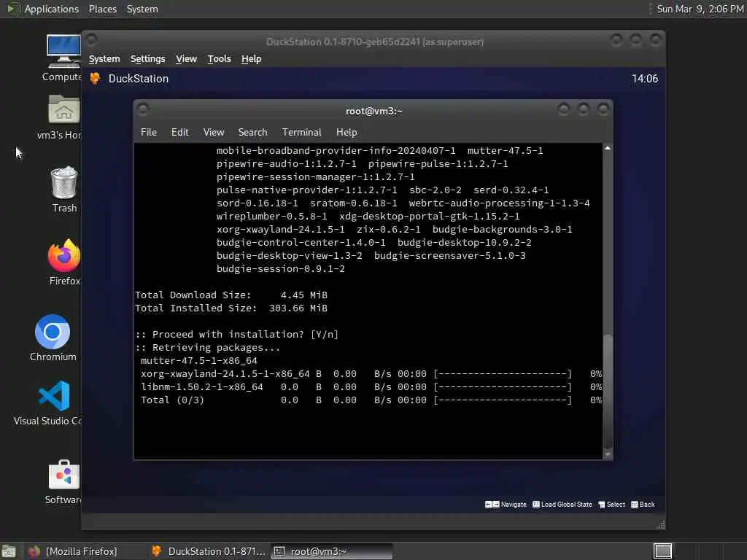
Task: Launch Chromium from the desktop
Action: pos(53,332)
